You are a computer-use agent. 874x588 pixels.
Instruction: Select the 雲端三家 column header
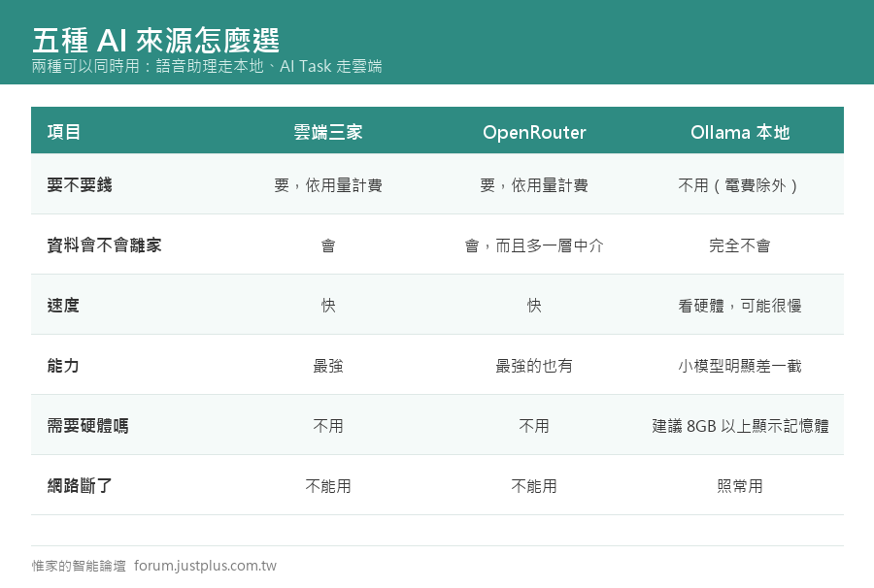pos(328,132)
